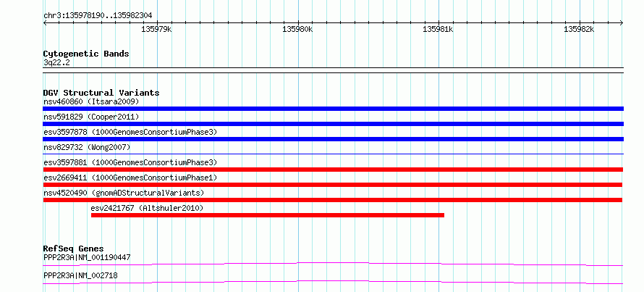Click the chr3:135978190..135982304 coordinates text
This screenshot has width=644, height=292.
point(98,16)
